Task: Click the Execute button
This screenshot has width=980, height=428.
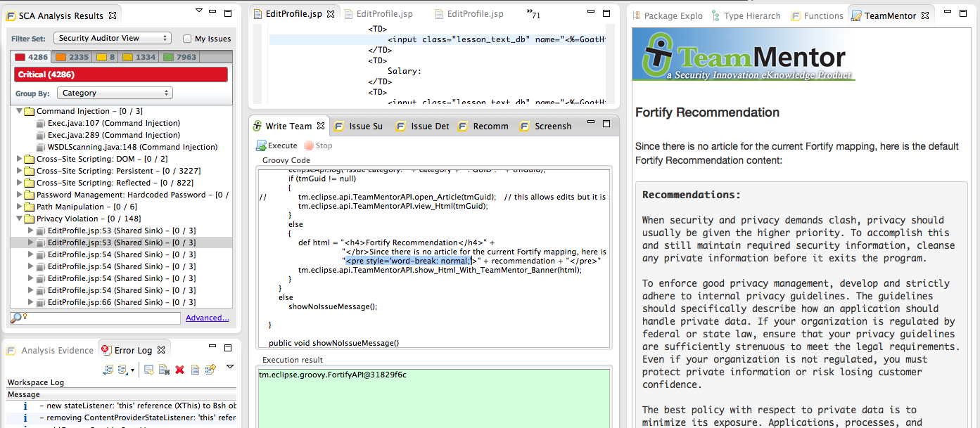Action: (x=276, y=145)
